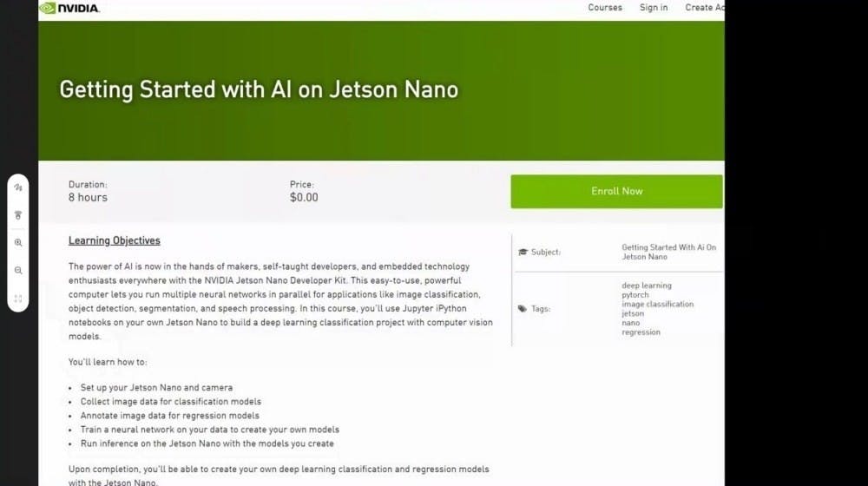Click the Learning Objectives heading
Screen dimensions: 868x486
[115, 240]
